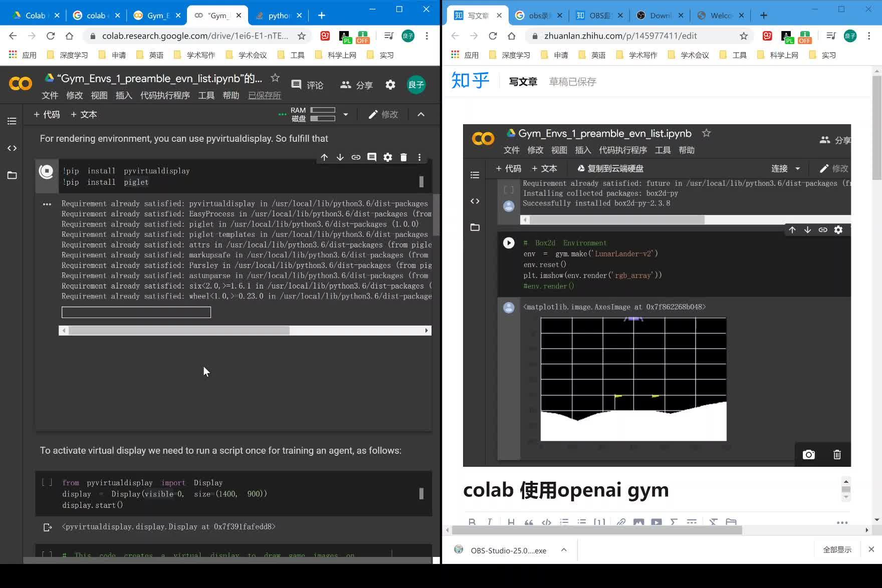Open 插入 menu in Colab
Screen dimensions: 882x588
click(124, 95)
